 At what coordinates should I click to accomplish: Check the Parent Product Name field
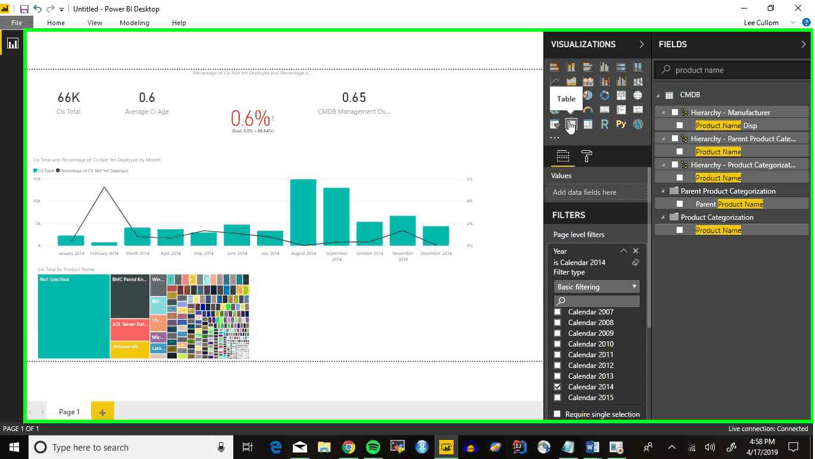click(680, 204)
